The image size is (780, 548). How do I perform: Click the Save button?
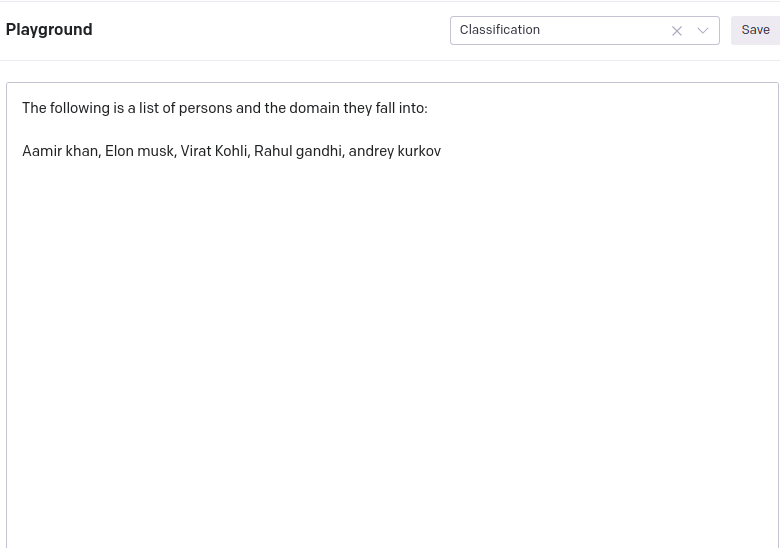755,30
